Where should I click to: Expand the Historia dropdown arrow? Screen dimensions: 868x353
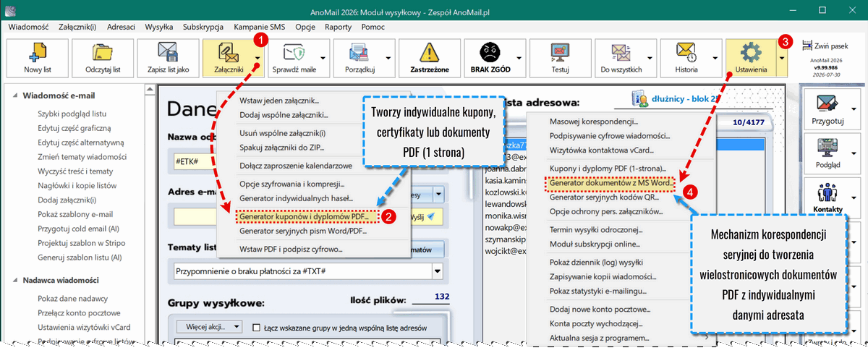tap(716, 59)
